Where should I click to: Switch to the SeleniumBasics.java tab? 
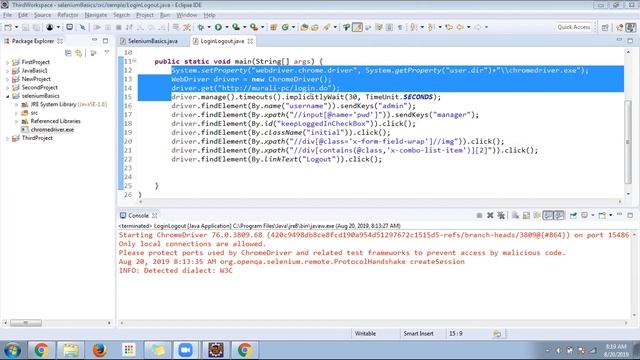click(x=149, y=41)
